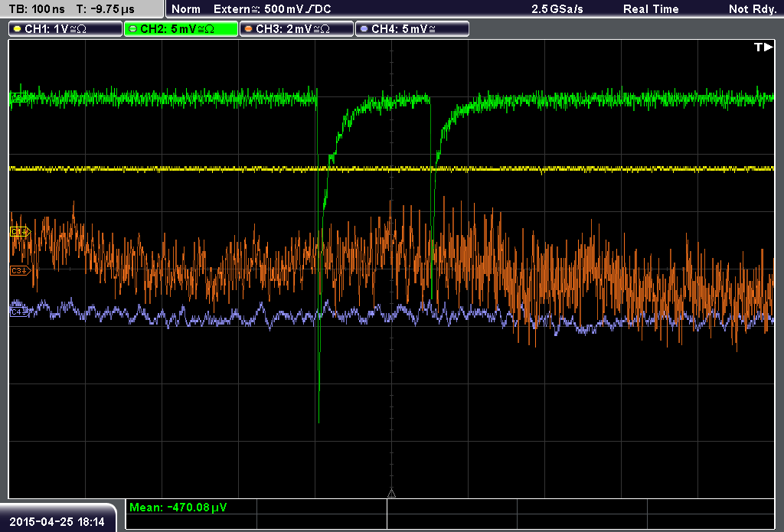784x532 pixels.
Task: Click the purple CH4 color dot
Action: pyautogui.click(x=364, y=29)
